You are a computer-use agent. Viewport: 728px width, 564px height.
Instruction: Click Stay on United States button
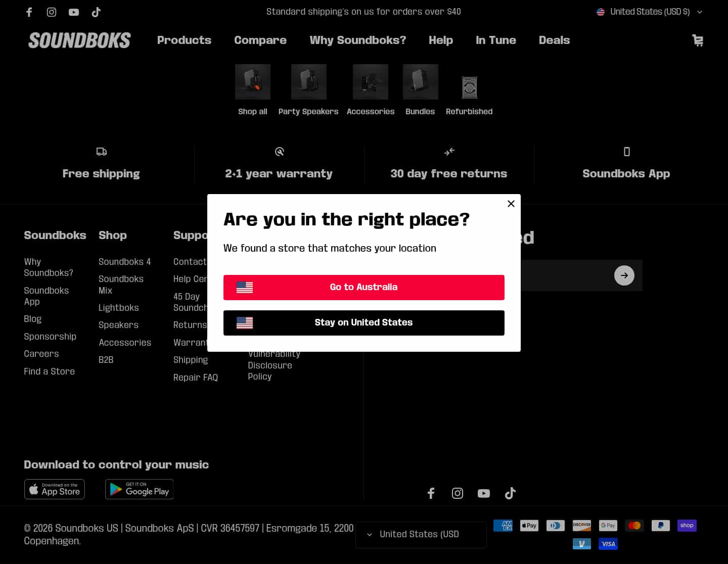(x=364, y=323)
